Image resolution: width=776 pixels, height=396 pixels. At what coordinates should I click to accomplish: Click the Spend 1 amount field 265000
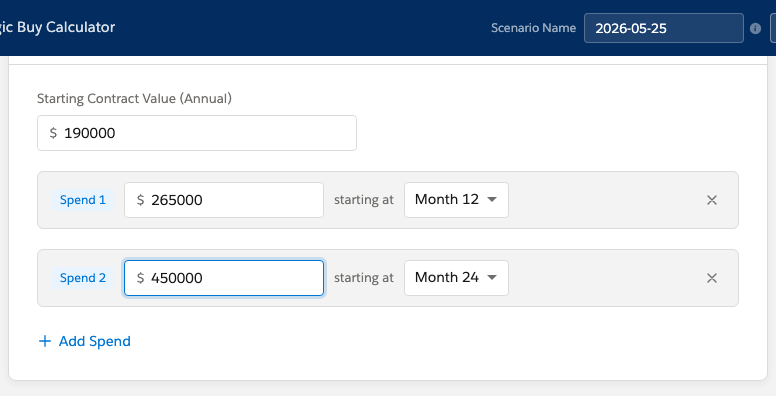[x=224, y=200]
